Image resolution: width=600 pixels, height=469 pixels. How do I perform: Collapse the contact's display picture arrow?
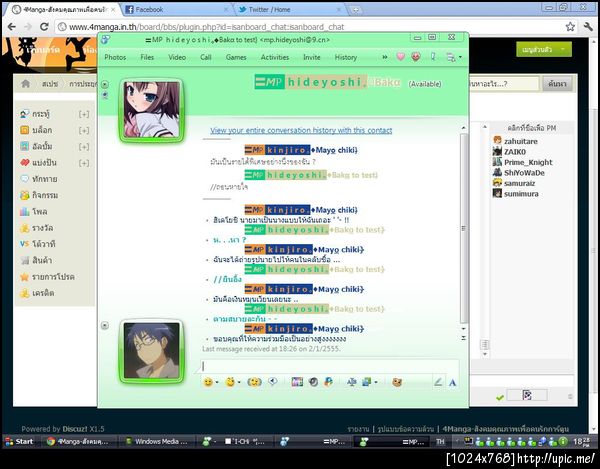click(105, 84)
